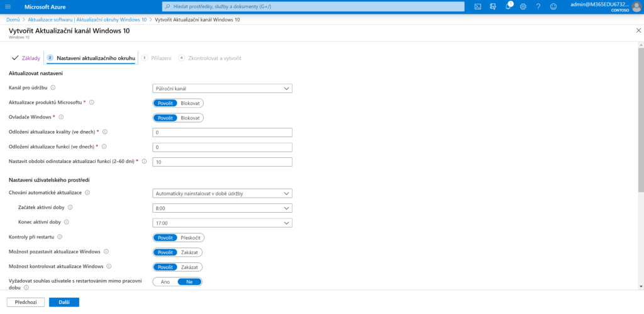Open the notifications bell
The width and height of the screenshot is (644, 314).
click(x=508, y=6)
